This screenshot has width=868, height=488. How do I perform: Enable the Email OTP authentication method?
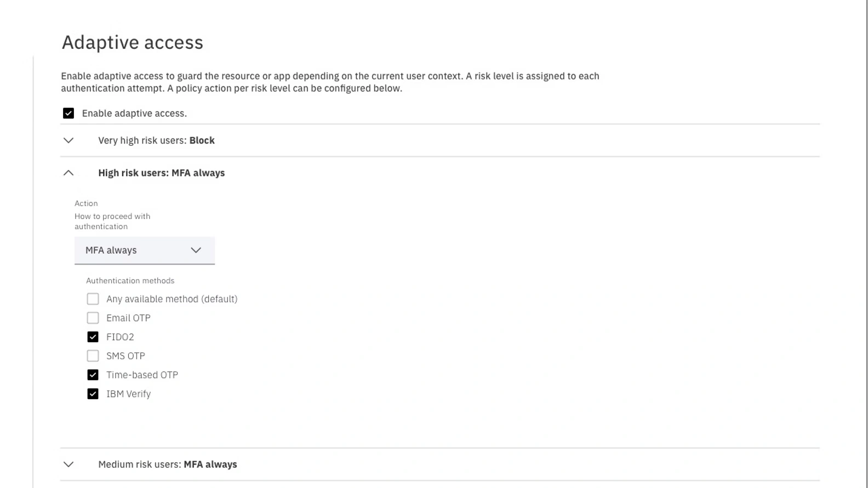coord(93,318)
